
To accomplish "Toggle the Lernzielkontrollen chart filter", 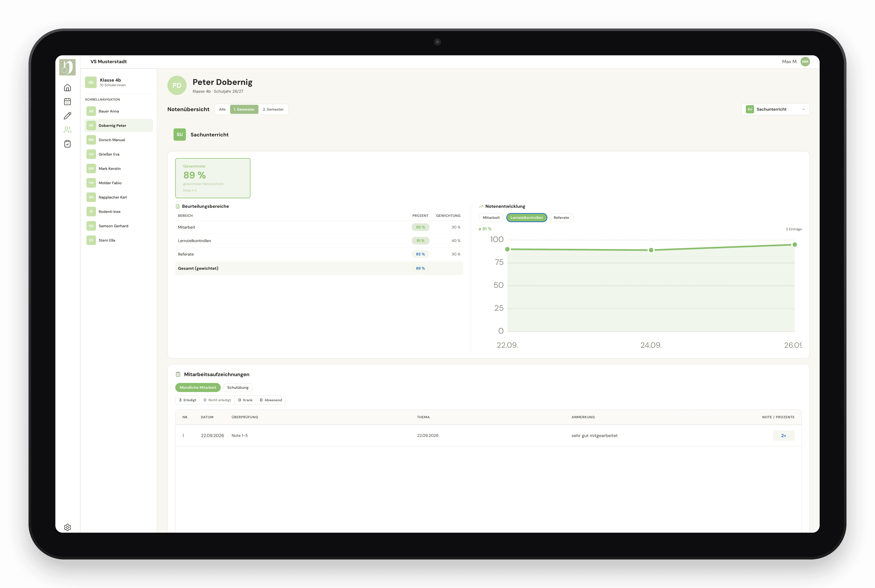I will click(x=527, y=218).
